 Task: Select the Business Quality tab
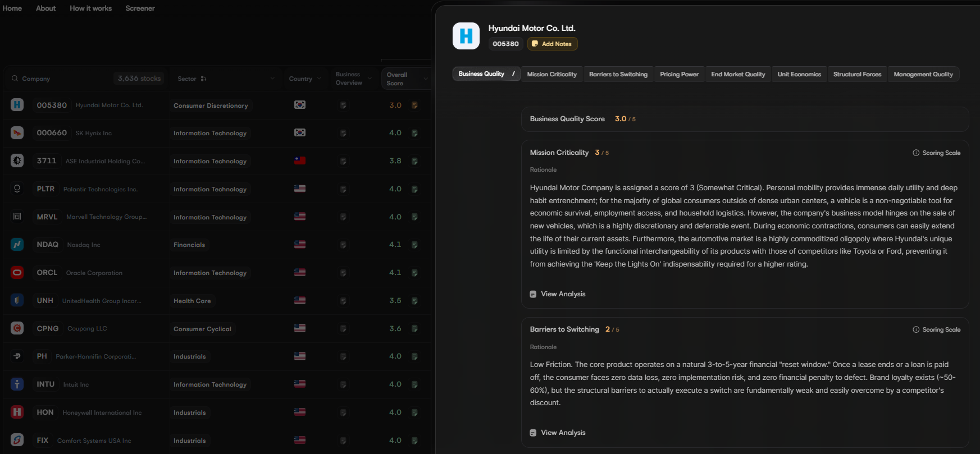[x=486, y=74]
